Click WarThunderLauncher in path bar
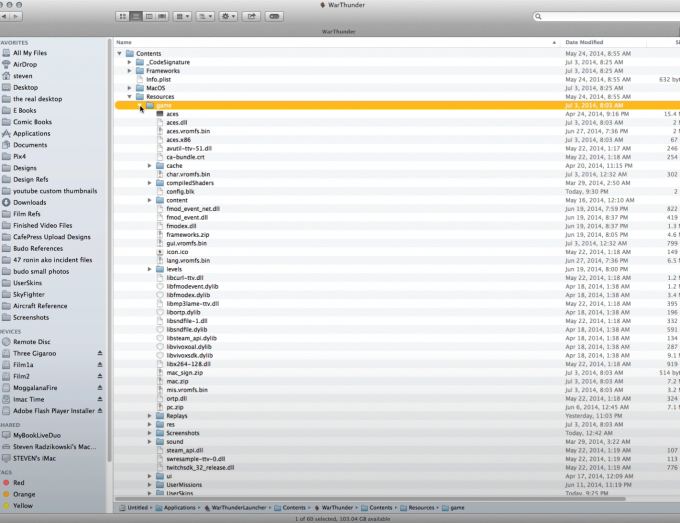680x523 pixels. (x=239, y=508)
